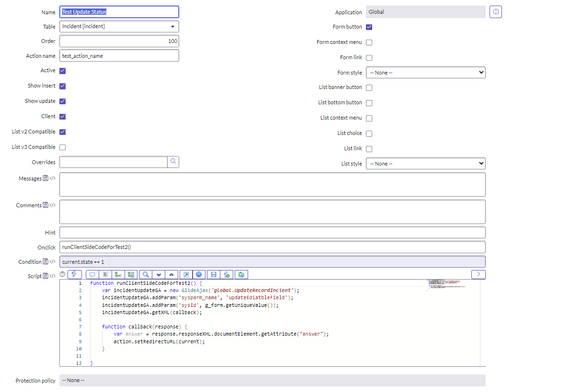Click the replace icon in Script toolbar

(x=118, y=275)
